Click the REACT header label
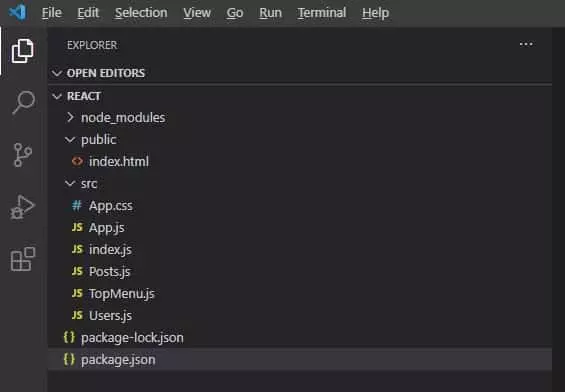 coord(84,96)
